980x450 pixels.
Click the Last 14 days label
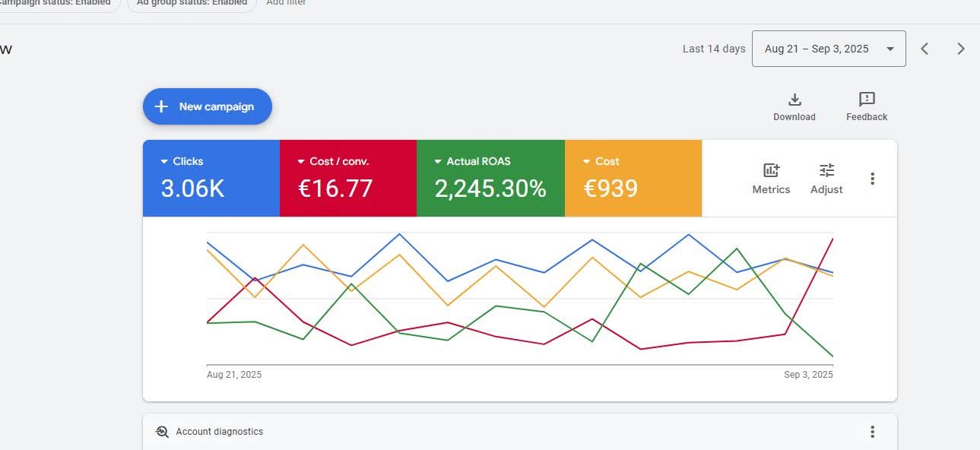click(x=713, y=49)
